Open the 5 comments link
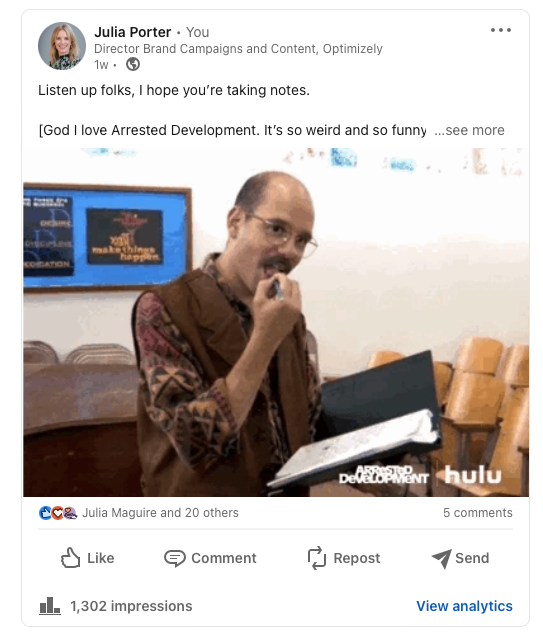This screenshot has height=636, width=543. (x=477, y=513)
